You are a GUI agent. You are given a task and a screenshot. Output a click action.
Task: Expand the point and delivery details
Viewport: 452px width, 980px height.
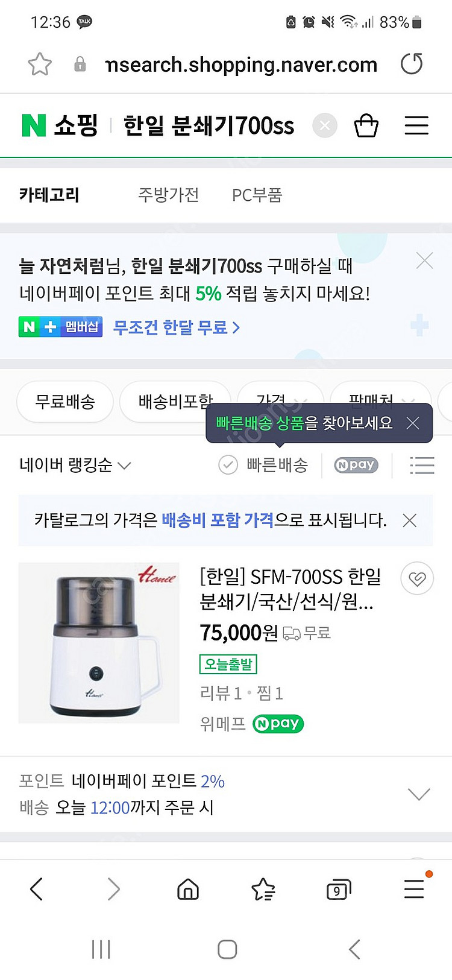[x=419, y=794]
